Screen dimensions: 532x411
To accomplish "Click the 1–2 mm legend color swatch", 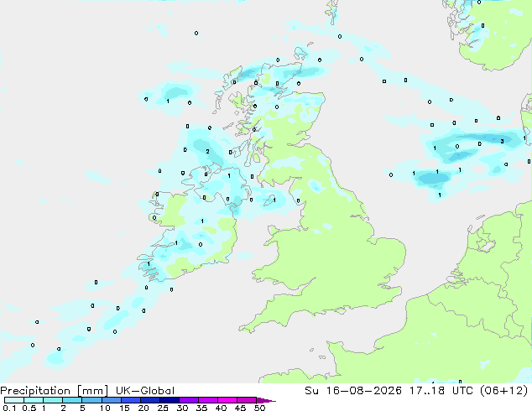I will (x=53, y=400).
